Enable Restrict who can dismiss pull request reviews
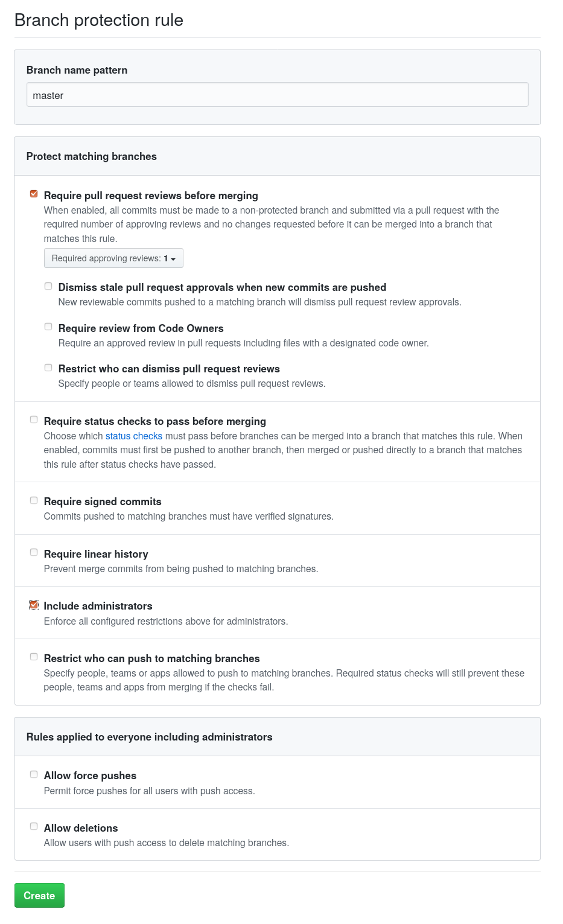 coord(48,367)
